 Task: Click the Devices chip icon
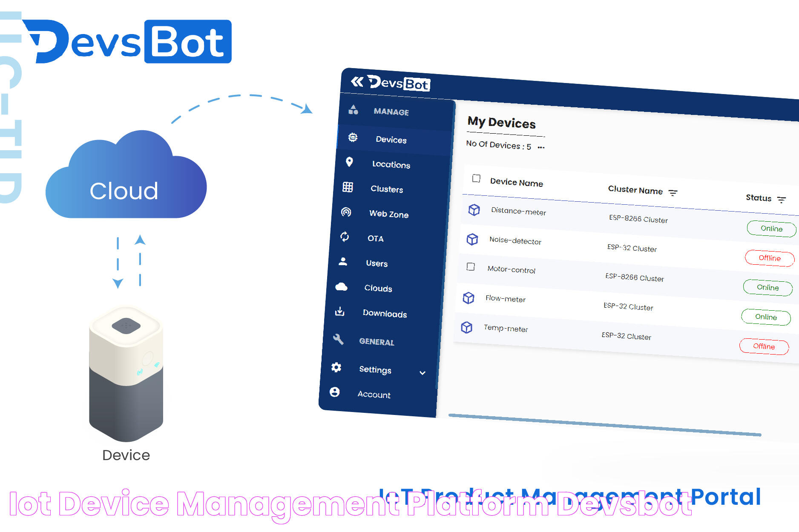tap(353, 137)
